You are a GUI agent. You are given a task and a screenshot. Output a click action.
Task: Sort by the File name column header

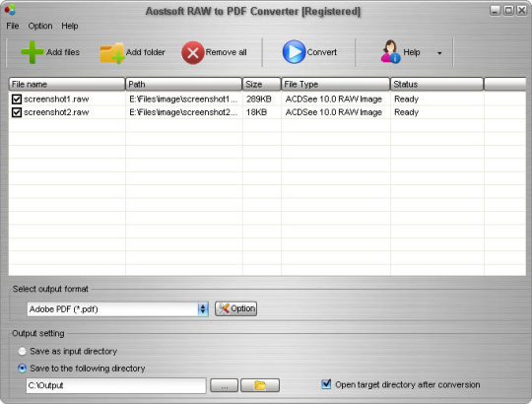[x=67, y=84]
